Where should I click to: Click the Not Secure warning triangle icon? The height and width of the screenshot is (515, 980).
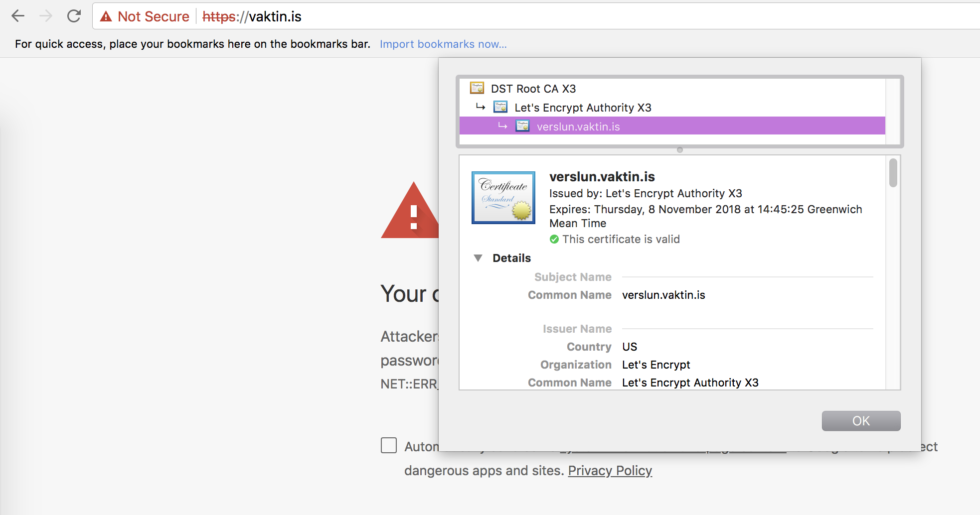pyautogui.click(x=106, y=17)
